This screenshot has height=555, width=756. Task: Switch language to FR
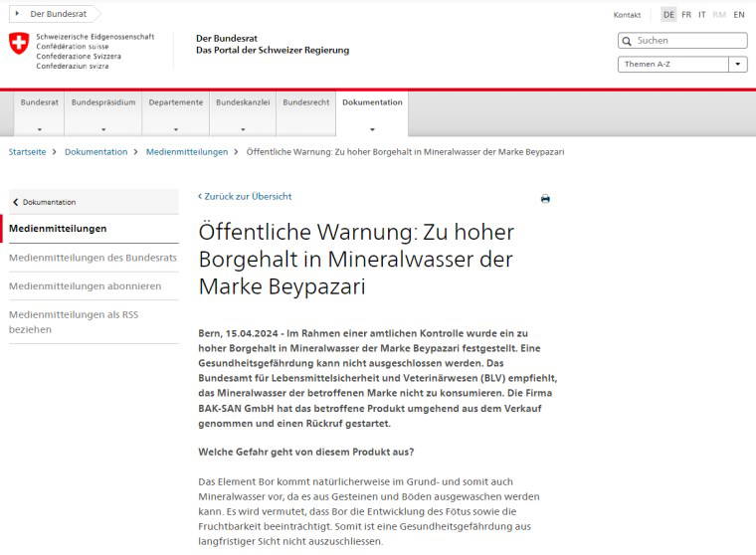686,15
